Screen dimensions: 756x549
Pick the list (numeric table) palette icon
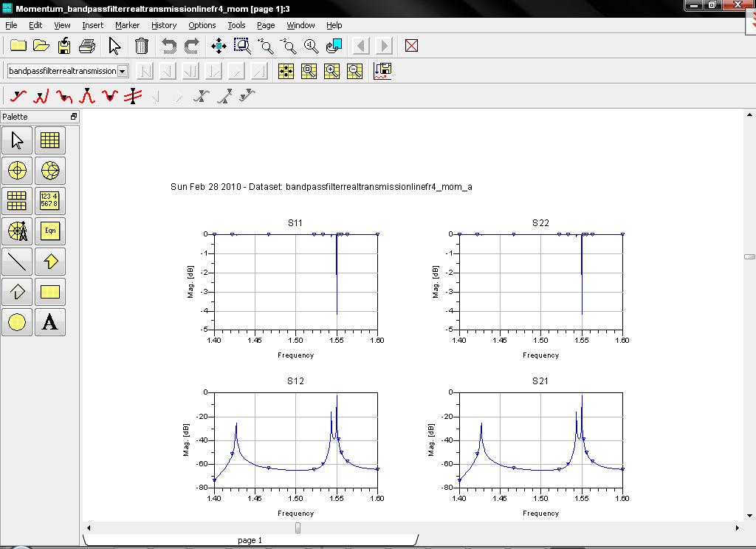pyautogui.click(x=49, y=201)
